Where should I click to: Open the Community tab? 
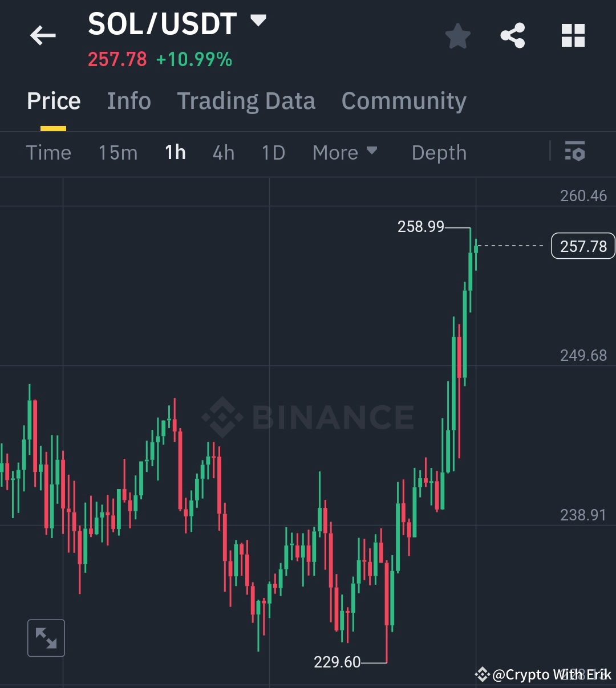pyautogui.click(x=403, y=101)
